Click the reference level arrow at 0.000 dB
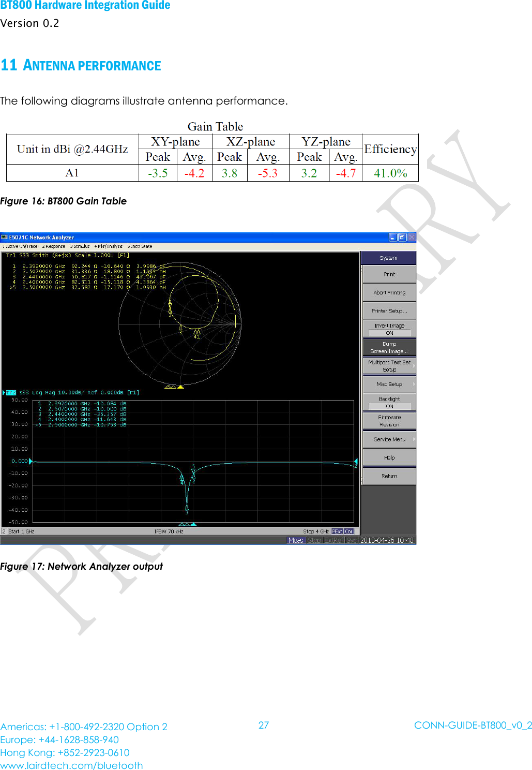 (31, 461)
